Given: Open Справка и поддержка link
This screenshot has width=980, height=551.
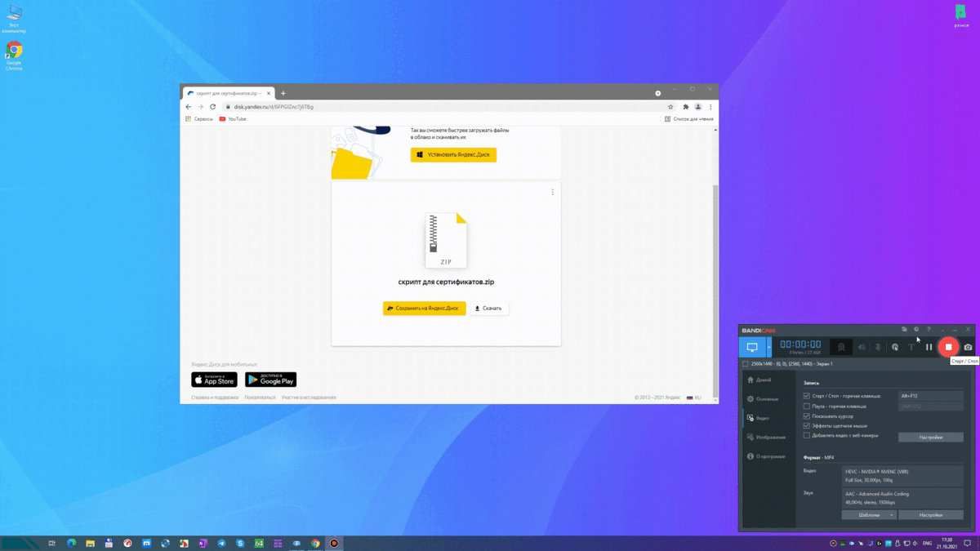Looking at the screenshot, I should click(x=215, y=398).
